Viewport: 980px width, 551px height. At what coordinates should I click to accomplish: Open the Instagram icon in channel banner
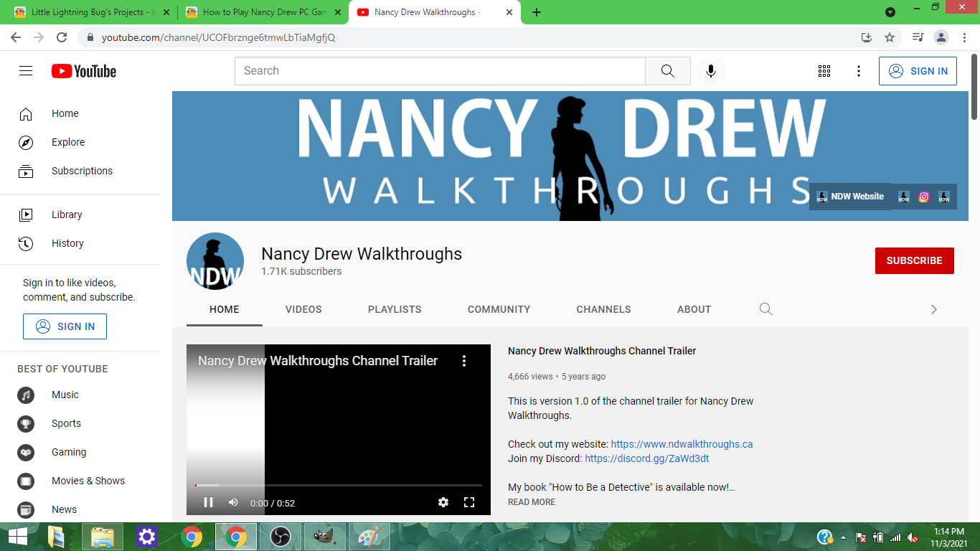[924, 197]
